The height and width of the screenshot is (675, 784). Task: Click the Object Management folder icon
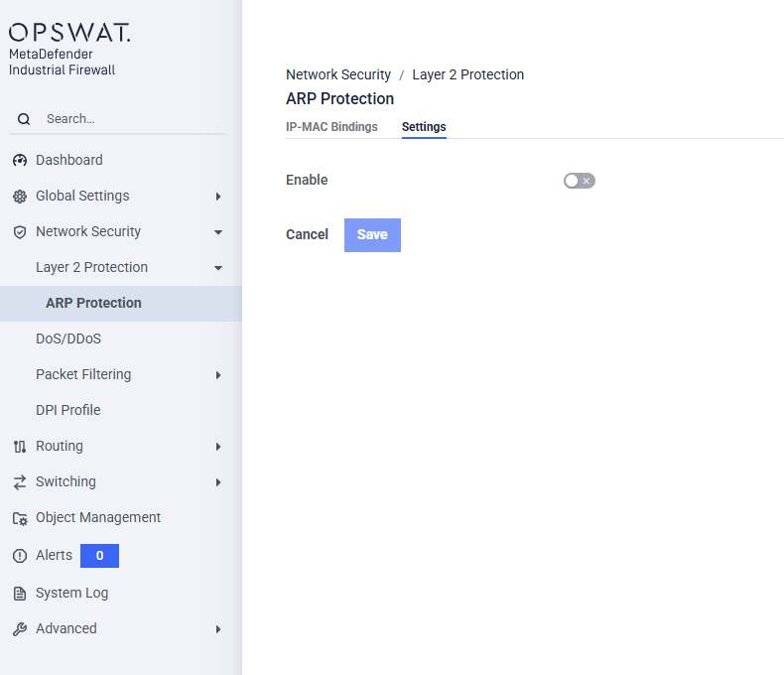point(20,518)
